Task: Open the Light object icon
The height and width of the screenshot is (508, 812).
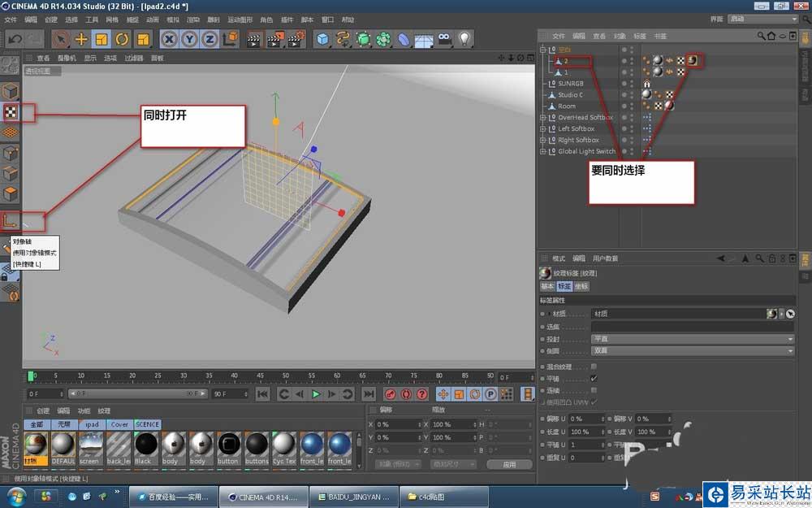Action: (464, 38)
